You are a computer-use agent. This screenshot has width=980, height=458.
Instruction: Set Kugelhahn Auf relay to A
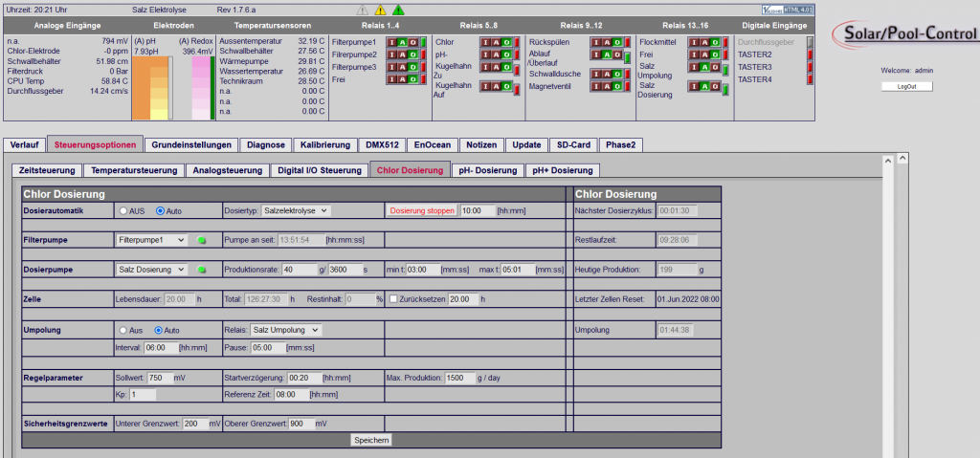(497, 86)
